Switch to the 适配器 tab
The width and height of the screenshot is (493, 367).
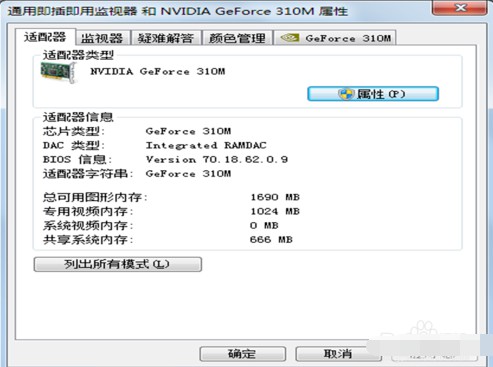[45, 37]
